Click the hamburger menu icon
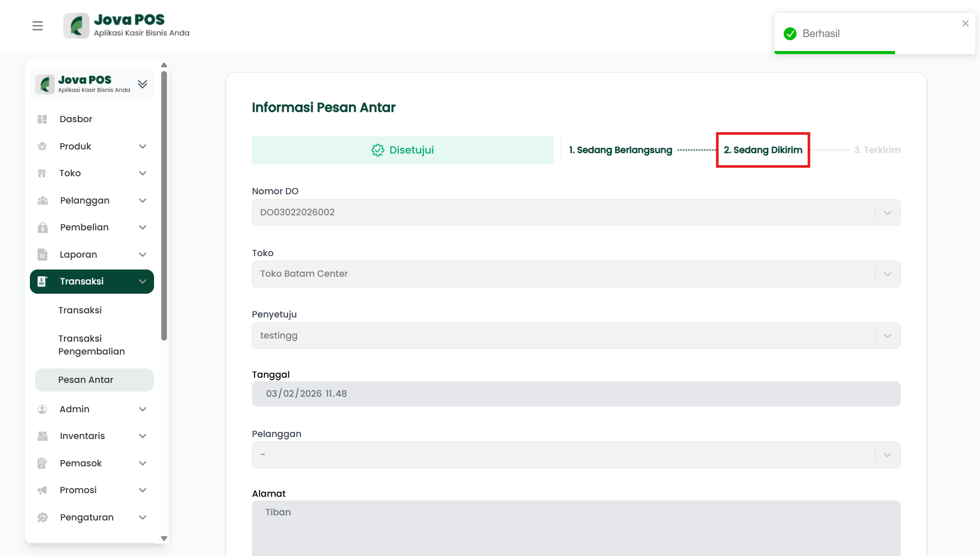 (x=38, y=26)
